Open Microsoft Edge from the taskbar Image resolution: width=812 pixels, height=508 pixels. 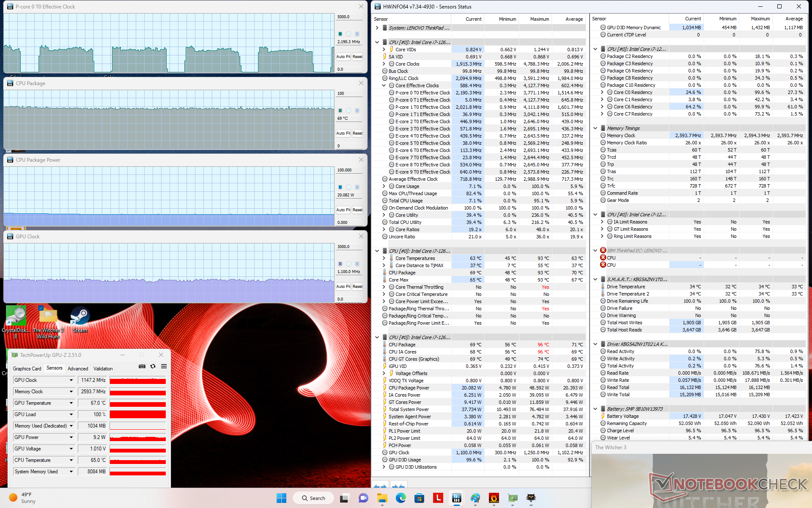(x=401, y=498)
